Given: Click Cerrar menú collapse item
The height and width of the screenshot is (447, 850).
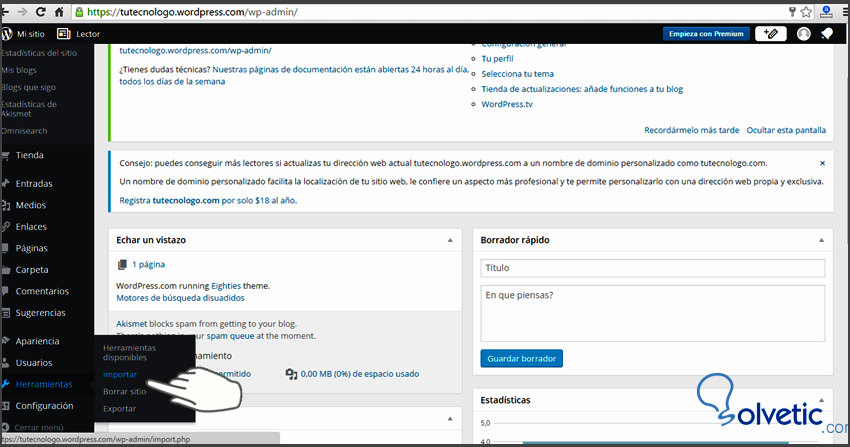Looking at the screenshot, I should (38, 427).
